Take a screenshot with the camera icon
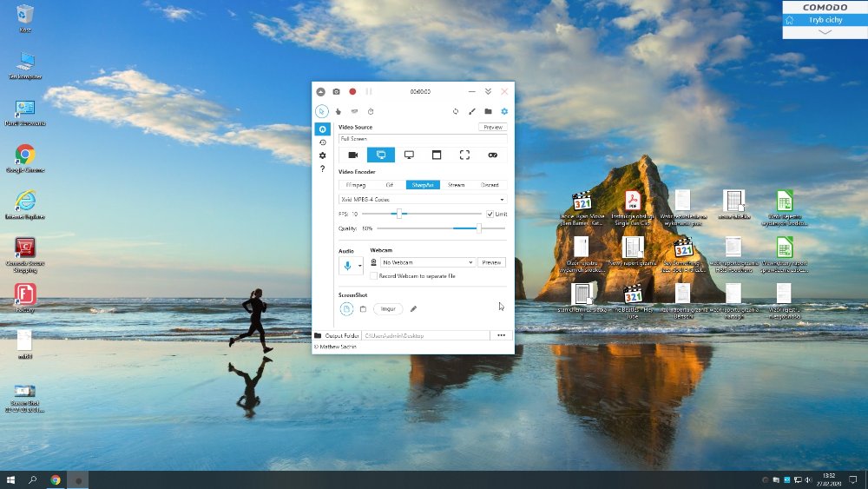Viewport: 868px width, 489px height. 336,91
